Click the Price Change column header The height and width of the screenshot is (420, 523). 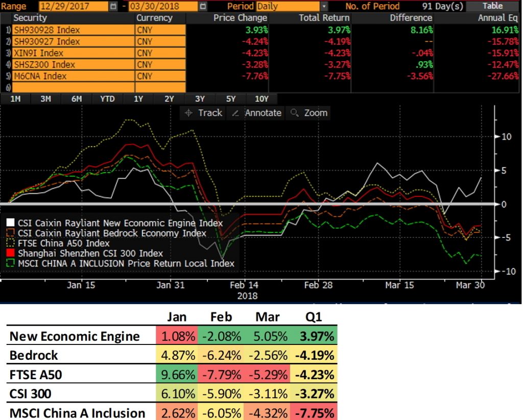(240, 18)
